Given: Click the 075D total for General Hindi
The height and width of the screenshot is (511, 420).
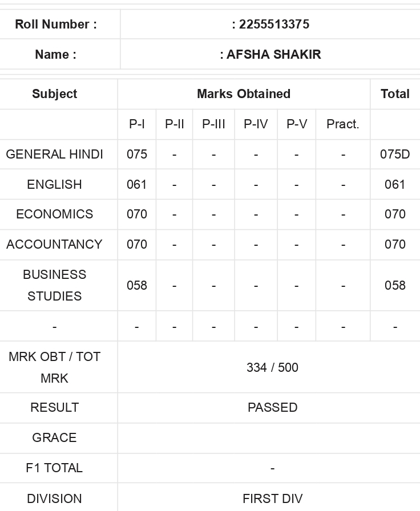Looking at the screenshot, I should [x=395, y=154].
